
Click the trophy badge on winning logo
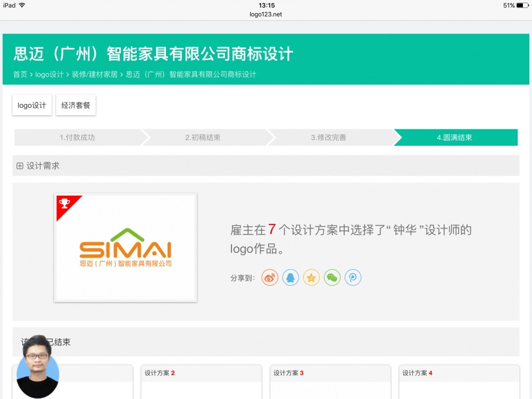[x=65, y=203]
